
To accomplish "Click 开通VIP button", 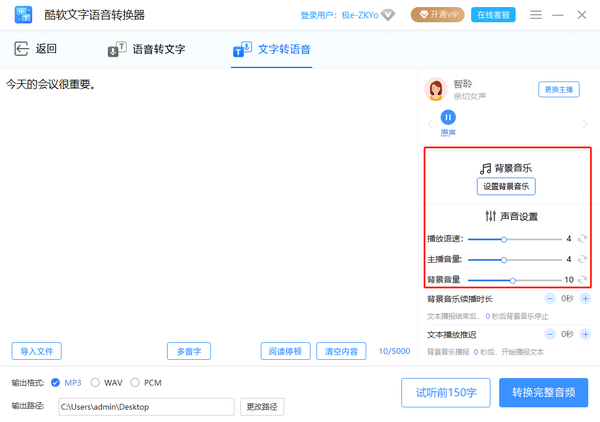I will coord(437,15).
